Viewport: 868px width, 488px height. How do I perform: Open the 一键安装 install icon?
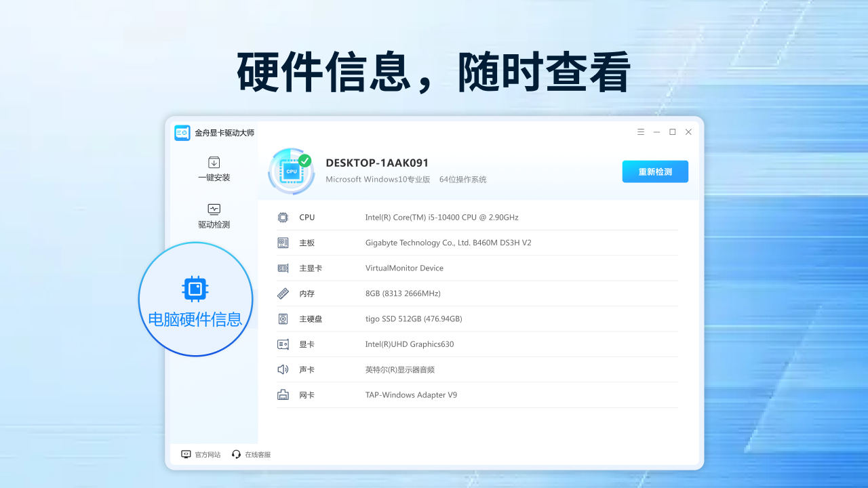(x=214, y=162)
